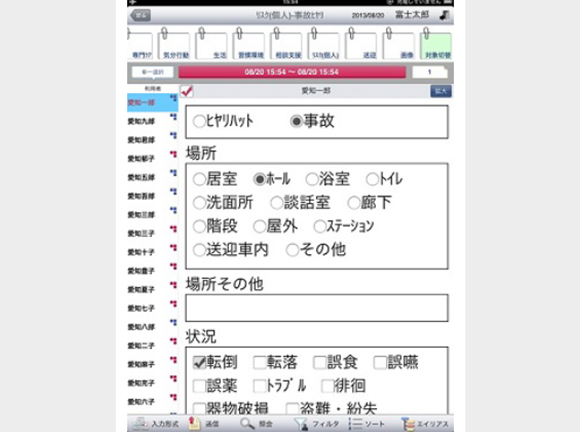This screenshot has height=432, width=580.
Task: Open the selector box left of the date bar
Action: pyautogui.click(x=153, y=72)
